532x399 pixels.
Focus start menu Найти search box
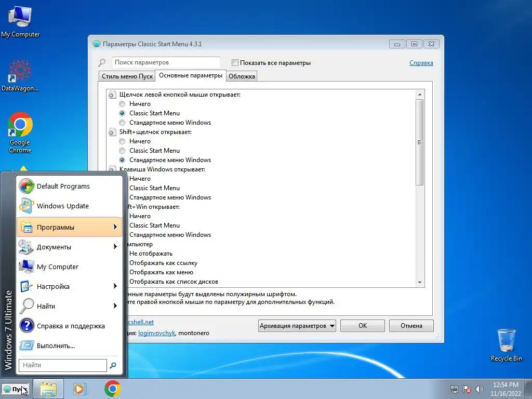63,365
